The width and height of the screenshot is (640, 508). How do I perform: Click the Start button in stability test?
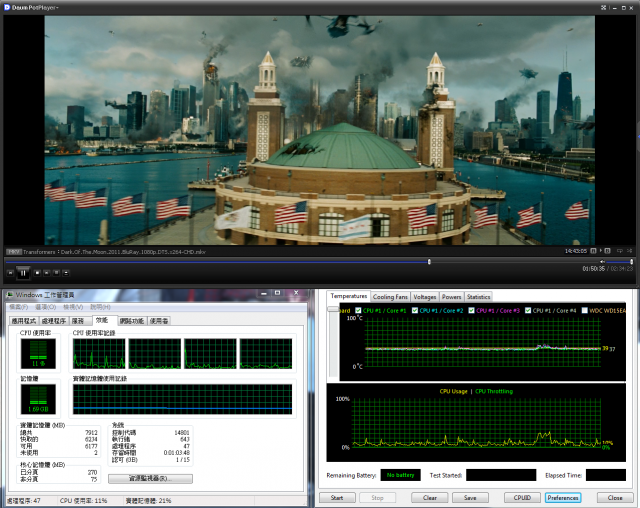point(337,498)
